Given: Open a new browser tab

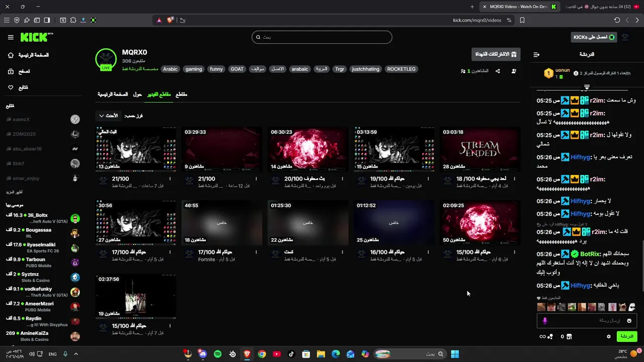Looking at the screenshot, I should [472, 7].
